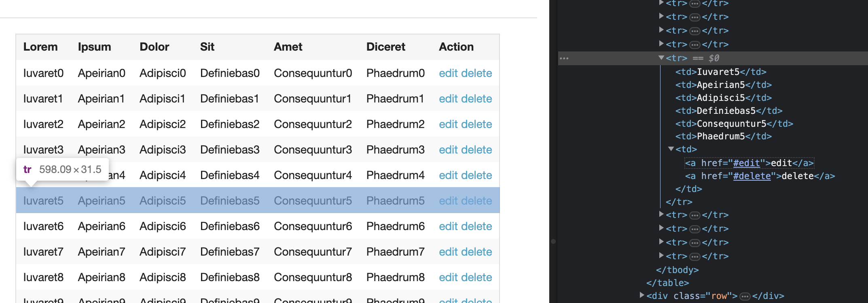
Task: Click ellipsis badge of tr right after closing </tr>
Action: click(694, 216)
